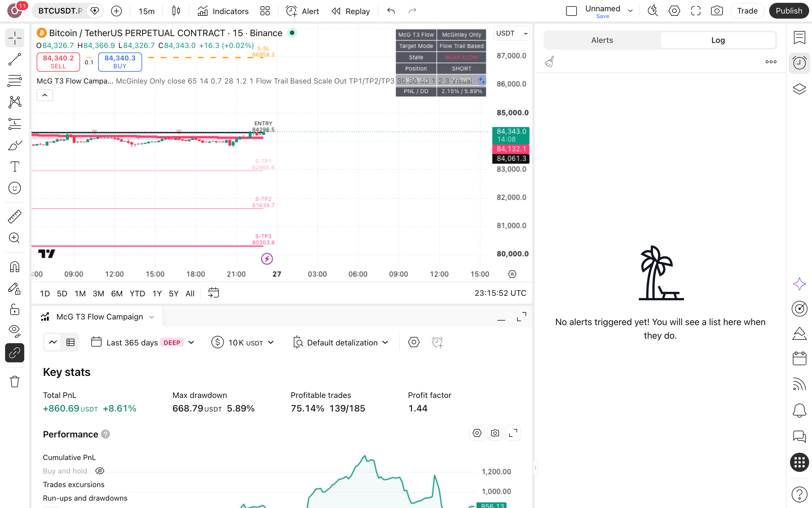Toggle Buy and hold visibility

pyautogui.click(x=100, y=471)
